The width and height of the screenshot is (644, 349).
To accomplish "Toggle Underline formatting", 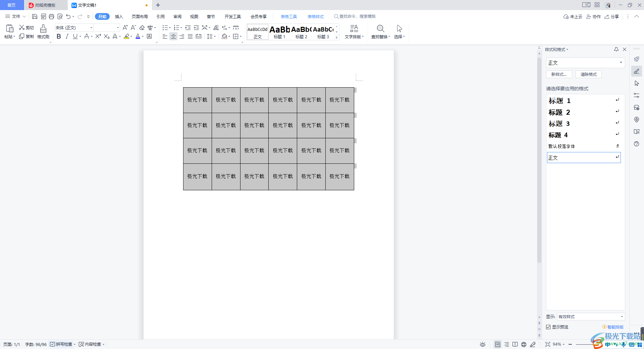I will (75, 36).
